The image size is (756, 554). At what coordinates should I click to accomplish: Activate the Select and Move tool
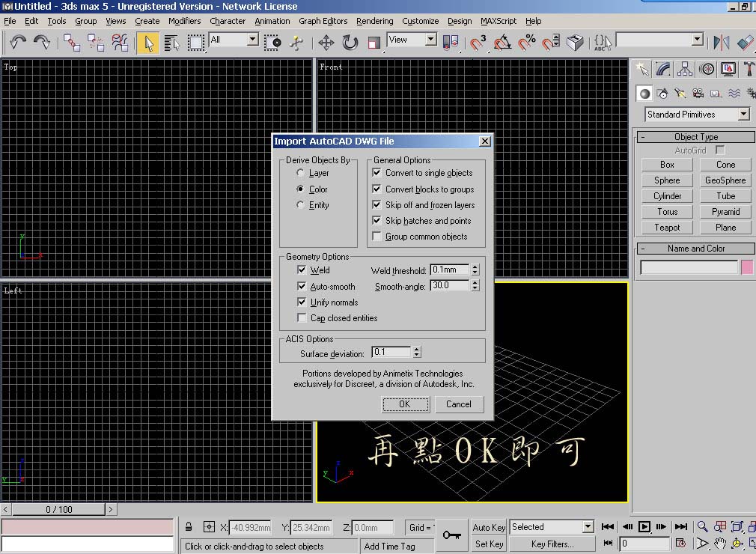[326, 43]
